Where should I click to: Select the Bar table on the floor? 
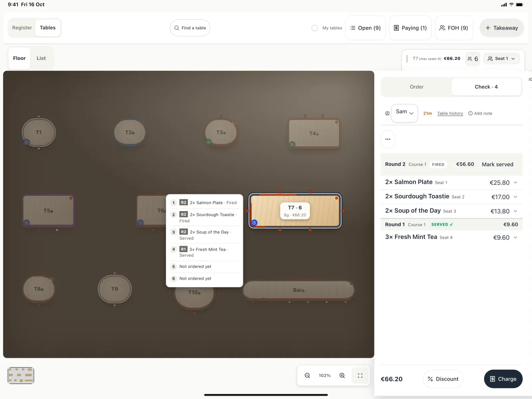[299, 290]
